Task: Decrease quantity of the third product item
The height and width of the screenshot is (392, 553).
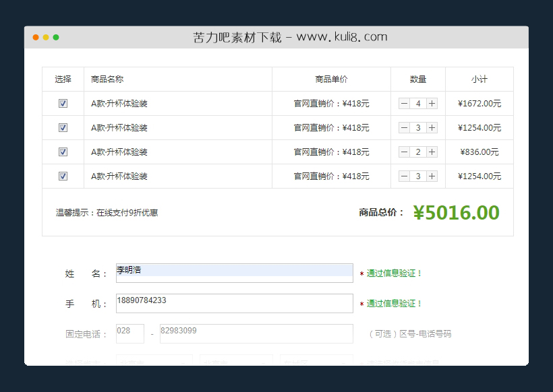Action: [x=404, y=152]
